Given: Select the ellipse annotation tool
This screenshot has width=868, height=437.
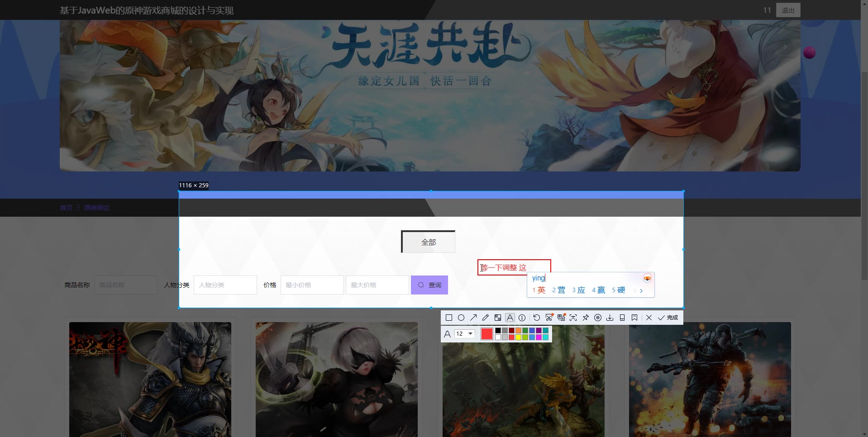Looking at the screenshot, I should click(461, 318).
